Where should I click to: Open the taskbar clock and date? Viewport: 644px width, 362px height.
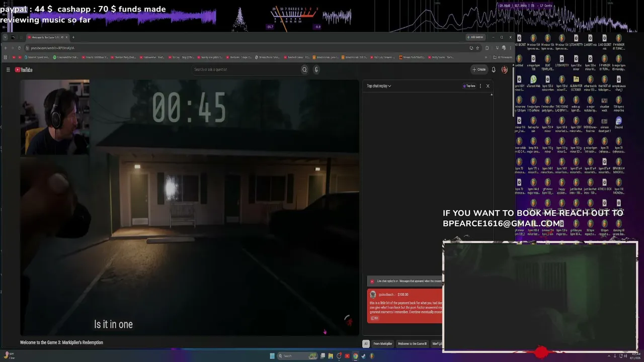634,356
